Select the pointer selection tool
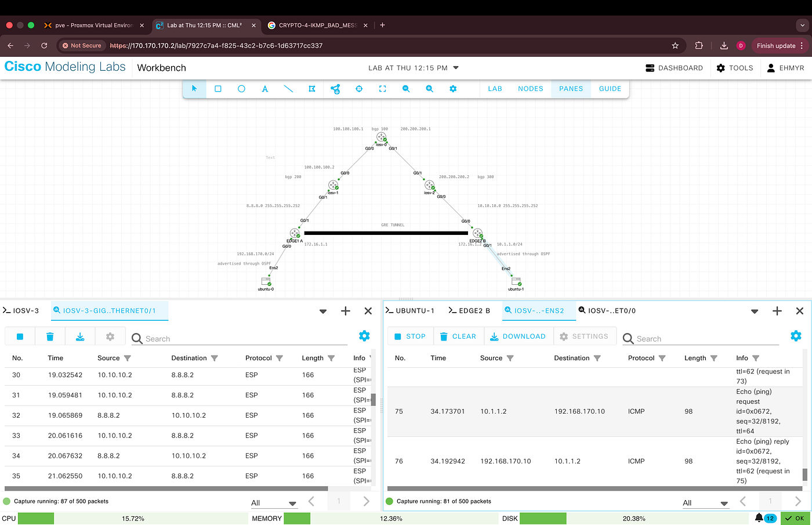The width and height of the screenshot is (812, 525). pyautogui.click(x=194, y=89)
